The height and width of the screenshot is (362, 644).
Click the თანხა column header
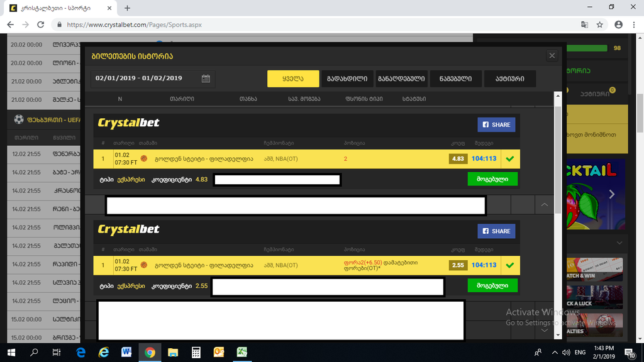[248, 99]
